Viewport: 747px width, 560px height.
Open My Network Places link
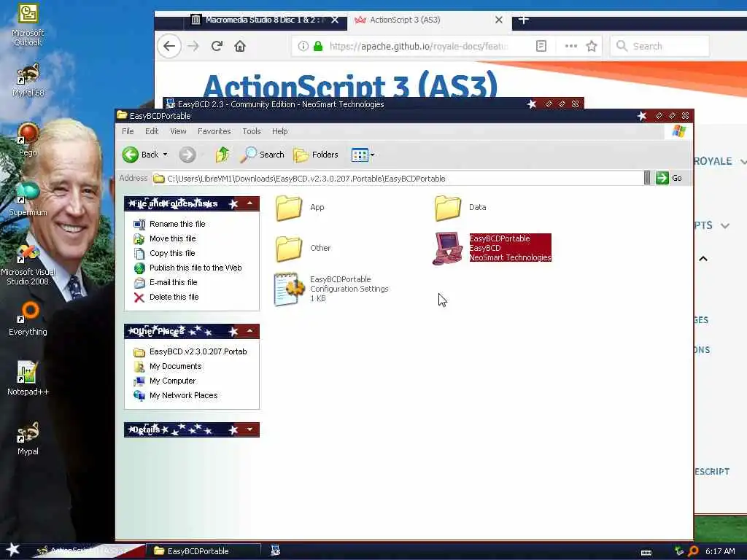176,395
